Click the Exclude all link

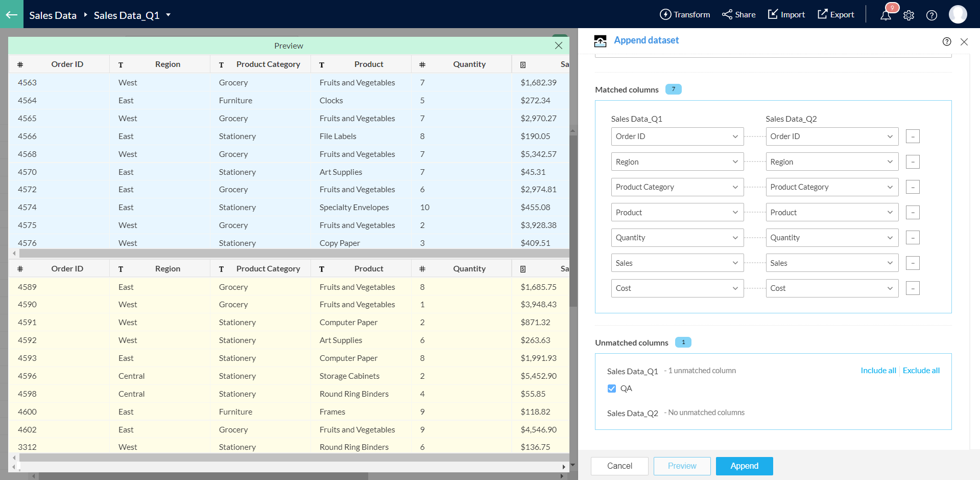click(x=921, y=371)
